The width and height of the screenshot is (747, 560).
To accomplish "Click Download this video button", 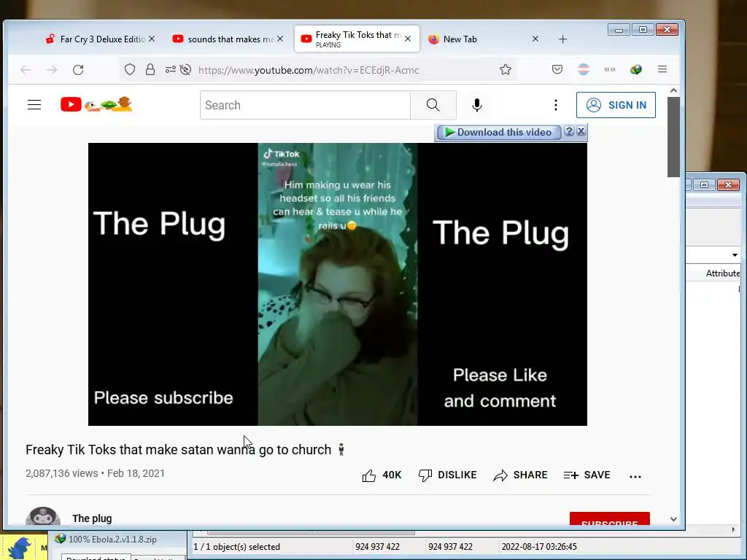I will pos(498,133).
